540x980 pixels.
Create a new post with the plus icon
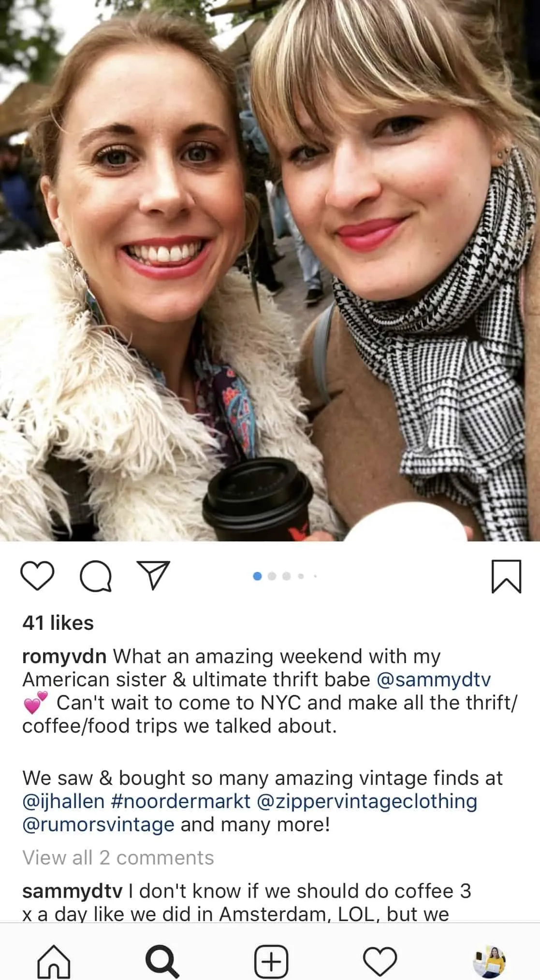pos(271,961)
